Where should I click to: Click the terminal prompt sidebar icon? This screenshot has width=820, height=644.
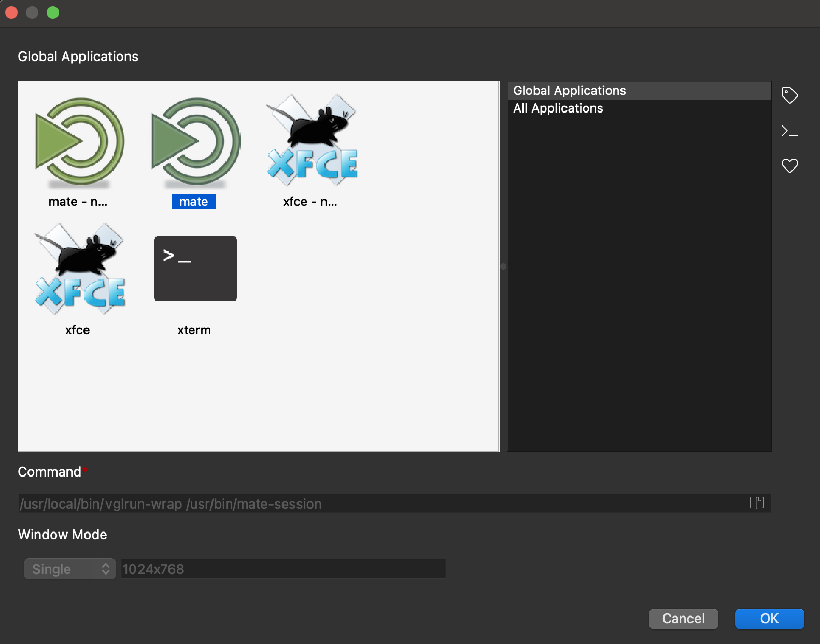(x=789, y=131)
